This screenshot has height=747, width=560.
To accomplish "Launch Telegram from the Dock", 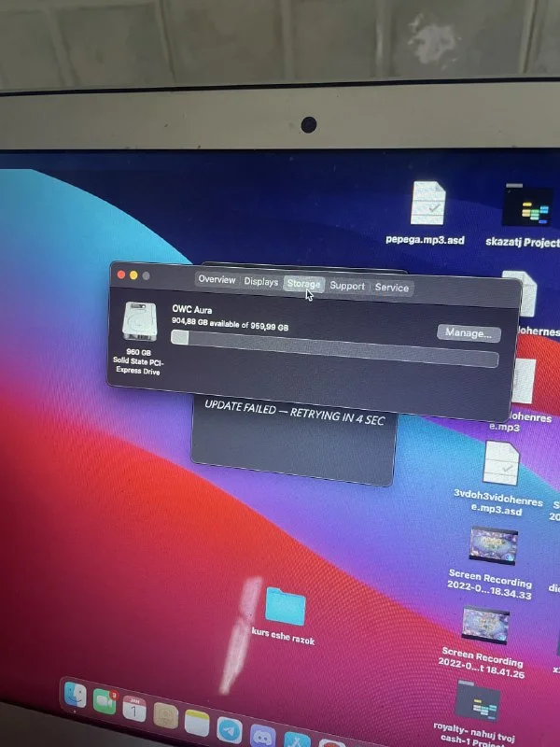I will (x=230, y=727).
